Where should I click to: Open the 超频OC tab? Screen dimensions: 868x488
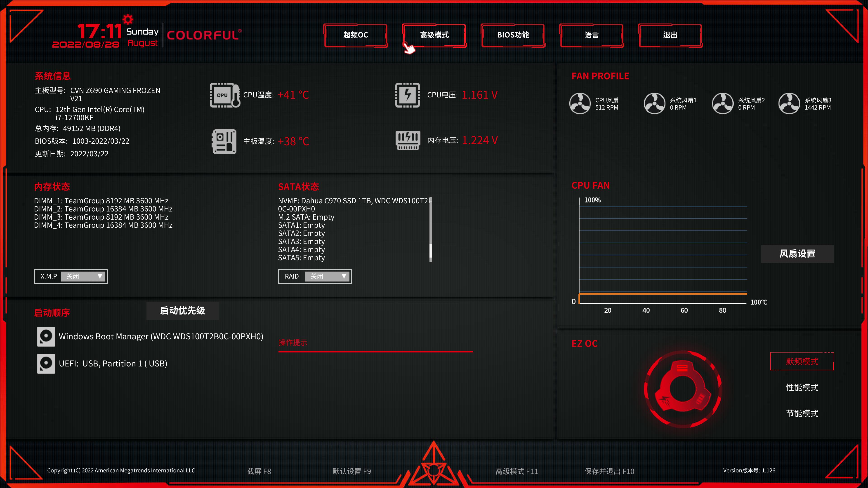point(356,35)
